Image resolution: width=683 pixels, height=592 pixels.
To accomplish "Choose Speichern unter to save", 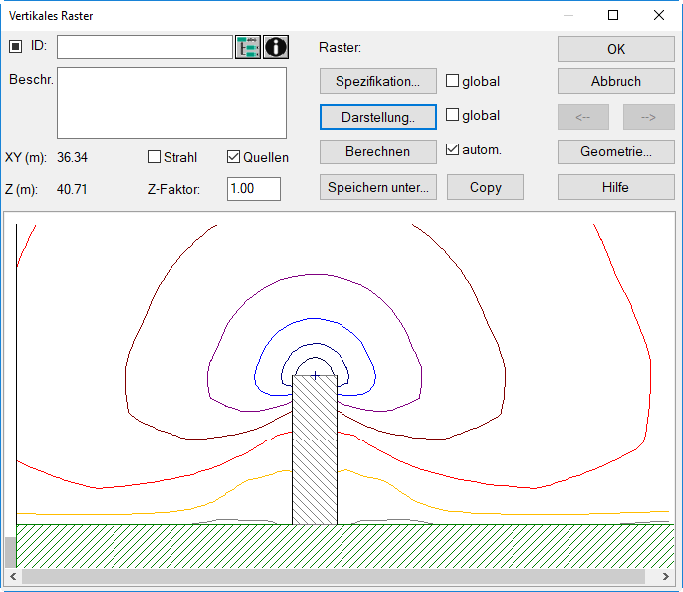I will click(378, 187).
